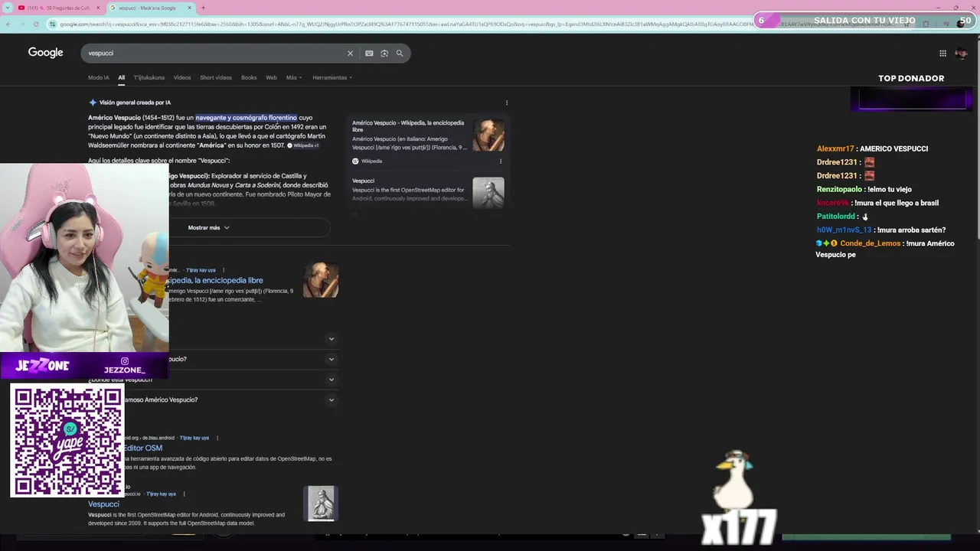Image resolution: width=980 pixels, height=551 pixels.
Task: Switch to Short videos tab
Action: [216, 77]
